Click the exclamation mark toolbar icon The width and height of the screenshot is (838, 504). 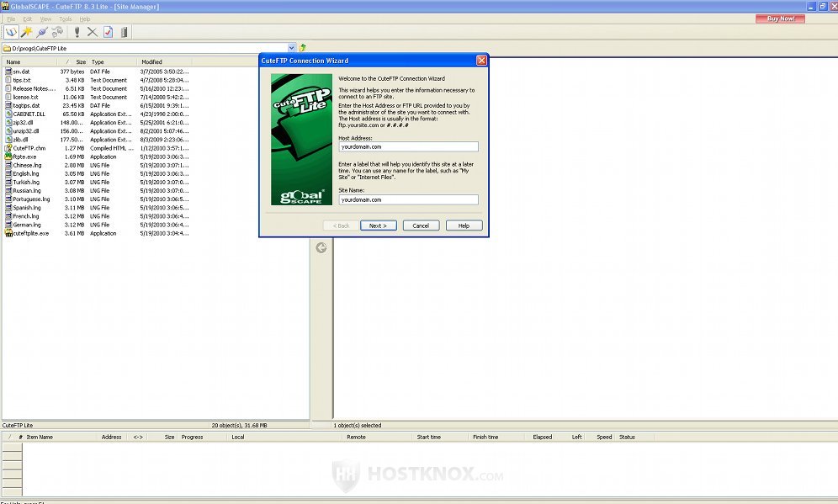pyautogui.click(x=77, y=32)
